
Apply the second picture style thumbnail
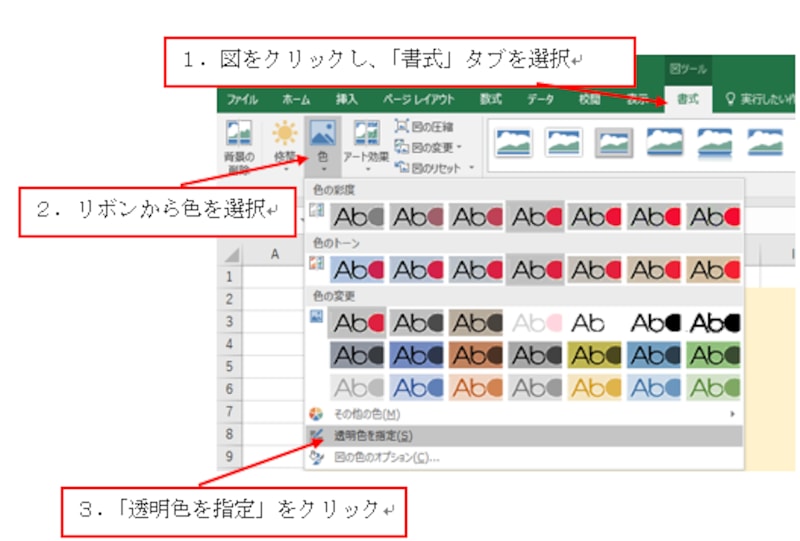(563, 142)
